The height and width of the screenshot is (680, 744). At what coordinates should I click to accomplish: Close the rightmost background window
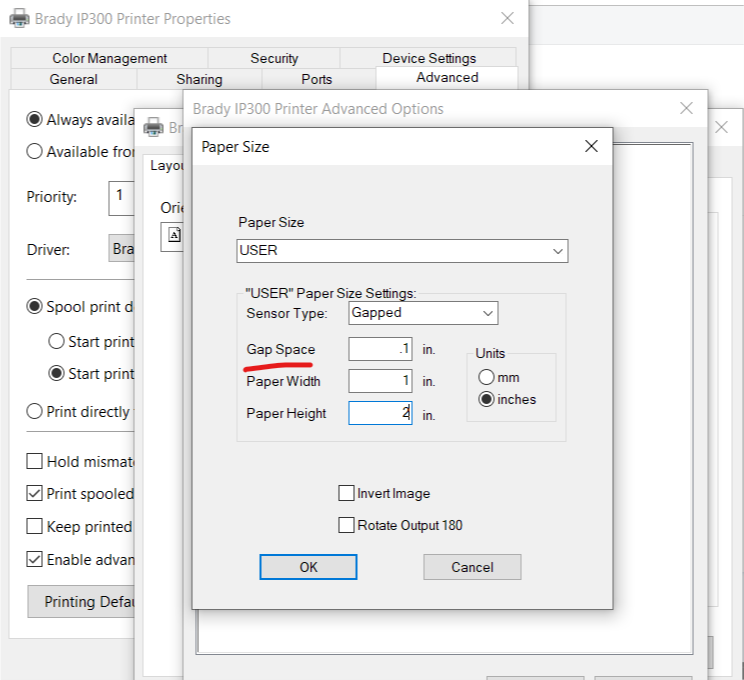point(721,127)
